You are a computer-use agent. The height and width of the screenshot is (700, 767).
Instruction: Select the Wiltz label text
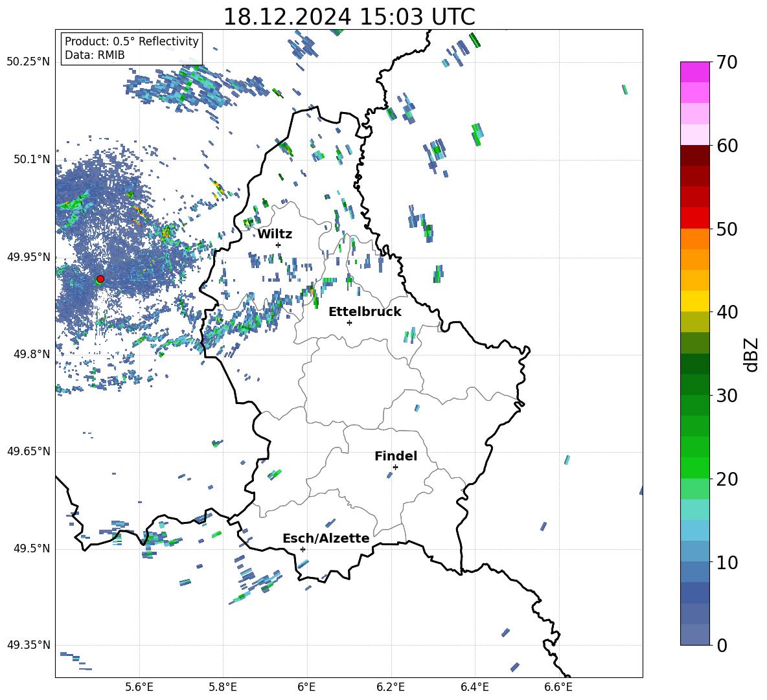point(275,234)
